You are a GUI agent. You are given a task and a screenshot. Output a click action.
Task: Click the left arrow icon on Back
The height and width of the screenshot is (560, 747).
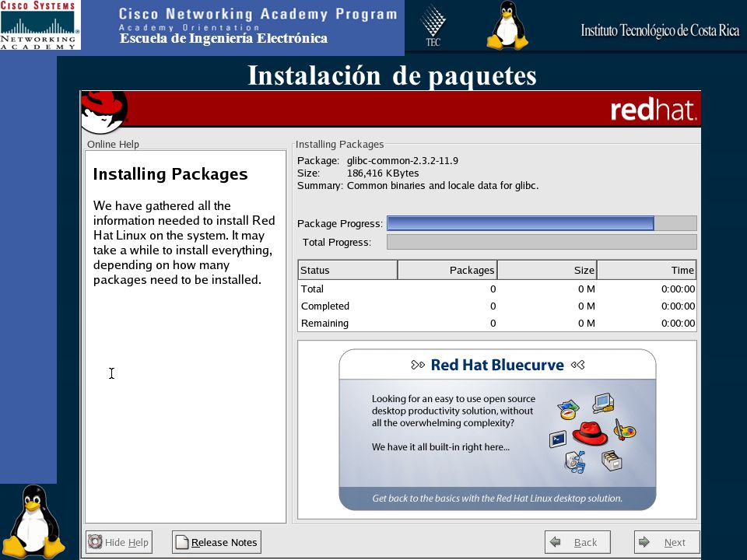point(555,541)
